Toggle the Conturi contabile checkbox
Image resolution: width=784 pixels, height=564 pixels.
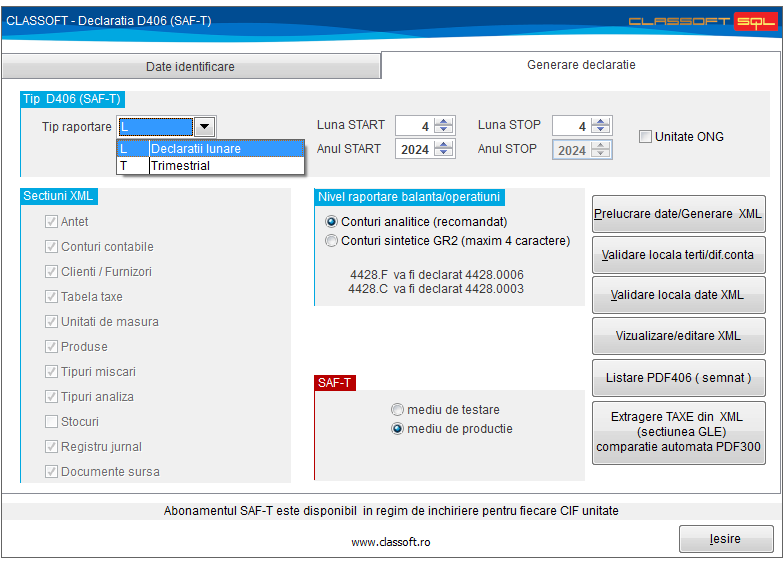[51, 246]
